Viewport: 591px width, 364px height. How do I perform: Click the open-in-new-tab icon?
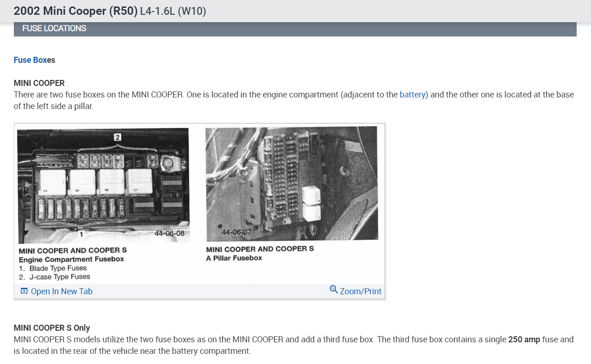[x=24, y=291]
